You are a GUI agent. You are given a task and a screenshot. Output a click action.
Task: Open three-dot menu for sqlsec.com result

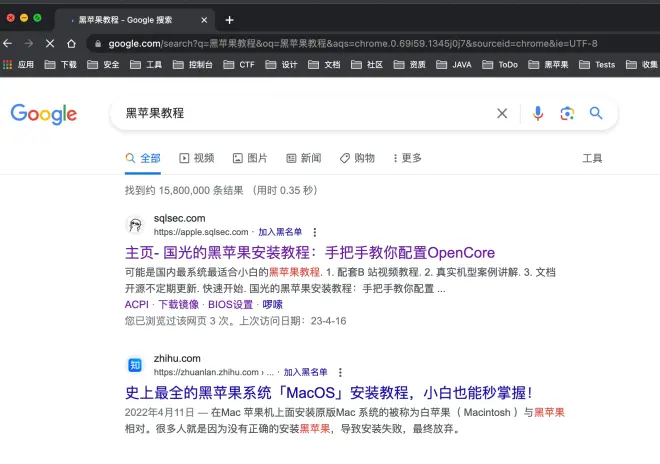314,232
